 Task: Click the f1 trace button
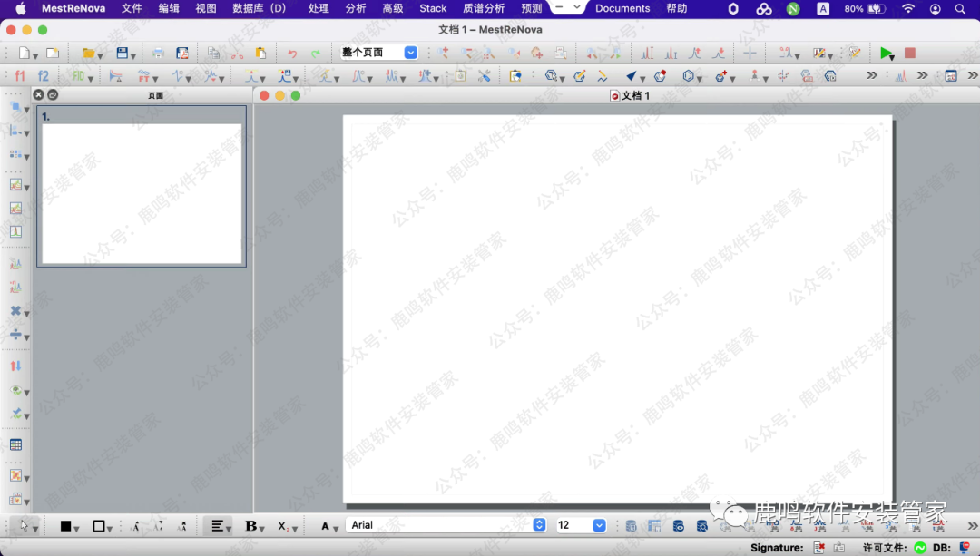(20, 76)
